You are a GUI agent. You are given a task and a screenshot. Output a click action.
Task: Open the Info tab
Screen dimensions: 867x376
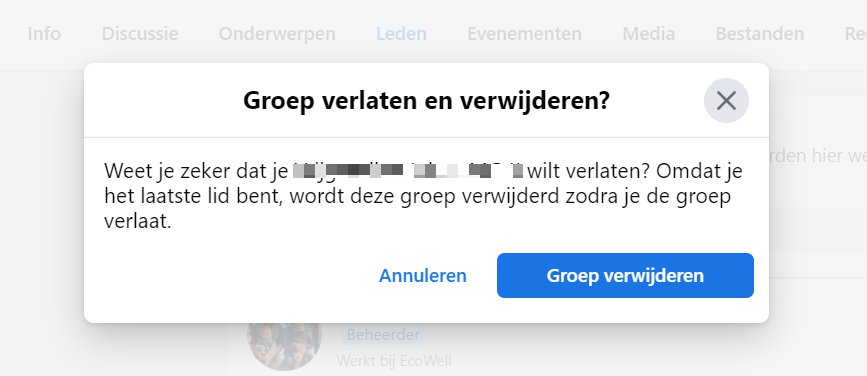(x=44, y=34)
